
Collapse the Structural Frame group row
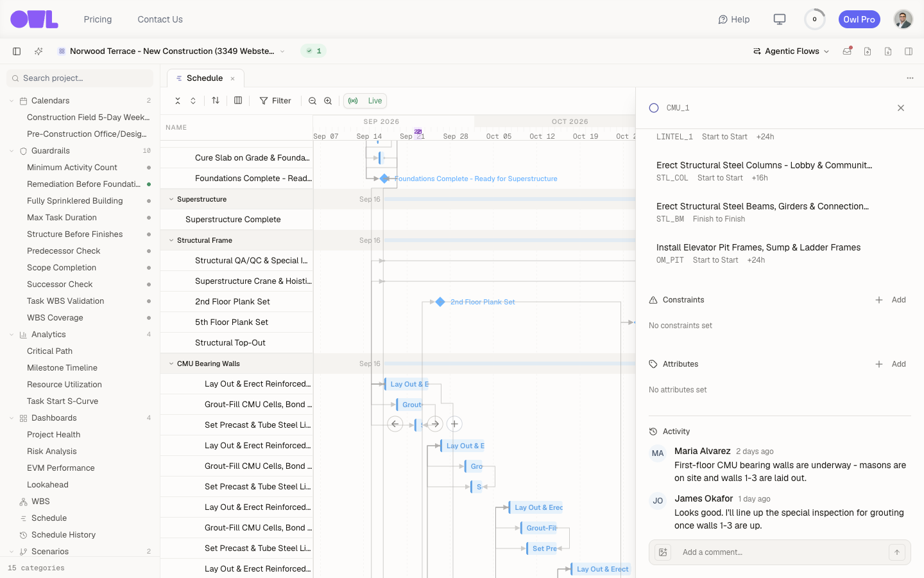coord(171,240)
